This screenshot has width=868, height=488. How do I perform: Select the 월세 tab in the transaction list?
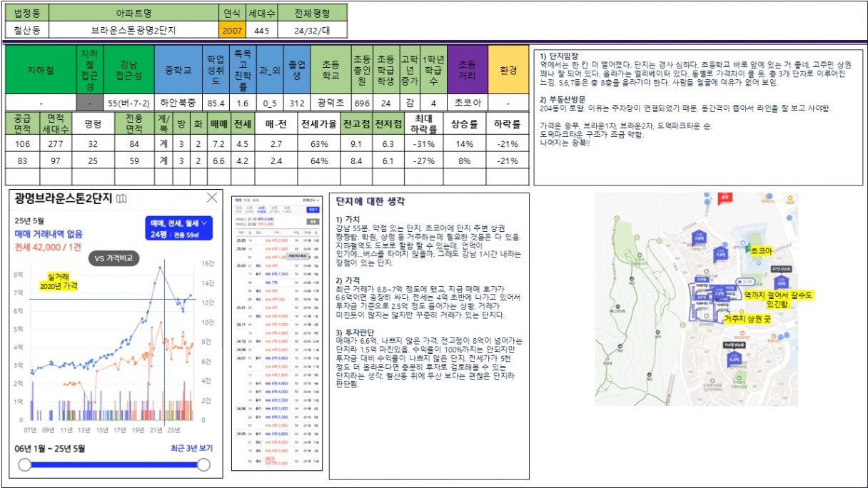tap(255, 200)
